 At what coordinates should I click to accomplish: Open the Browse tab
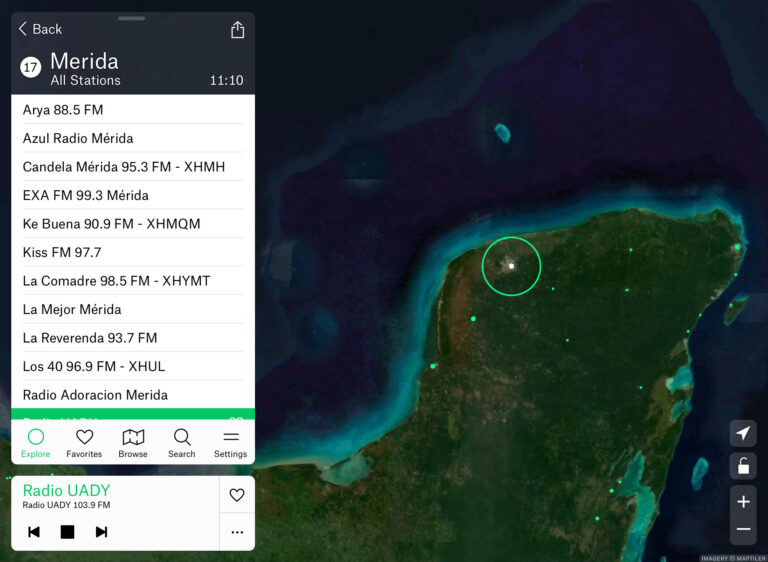click(133, 443)
